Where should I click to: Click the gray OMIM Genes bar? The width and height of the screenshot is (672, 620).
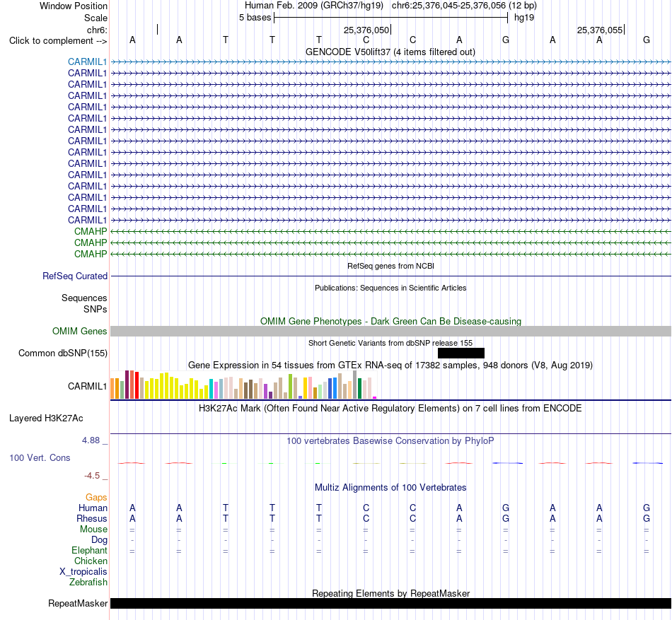point(390,331)
